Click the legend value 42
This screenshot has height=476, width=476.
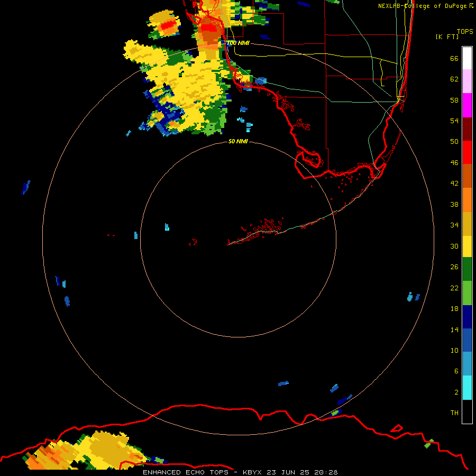454,184
